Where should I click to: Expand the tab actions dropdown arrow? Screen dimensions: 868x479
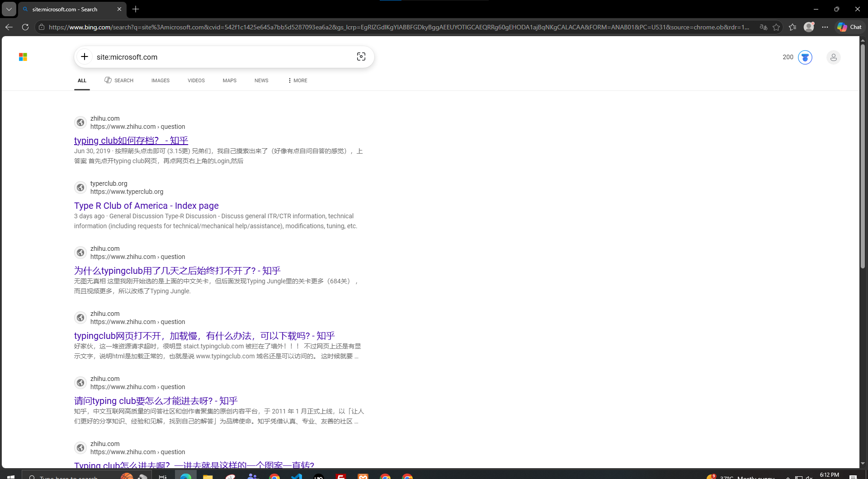(x=9, y=9)
